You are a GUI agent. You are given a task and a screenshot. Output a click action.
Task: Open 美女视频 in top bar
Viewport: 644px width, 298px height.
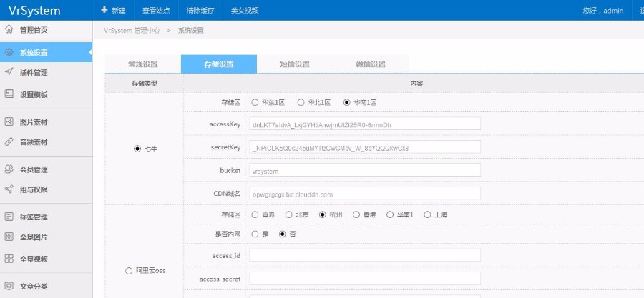click(245, 10)
